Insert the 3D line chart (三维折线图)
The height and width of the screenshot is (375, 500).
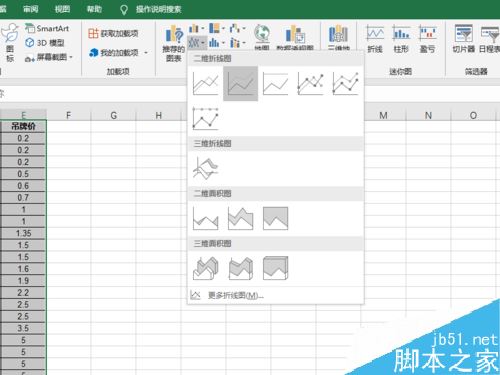click(205, 168)
